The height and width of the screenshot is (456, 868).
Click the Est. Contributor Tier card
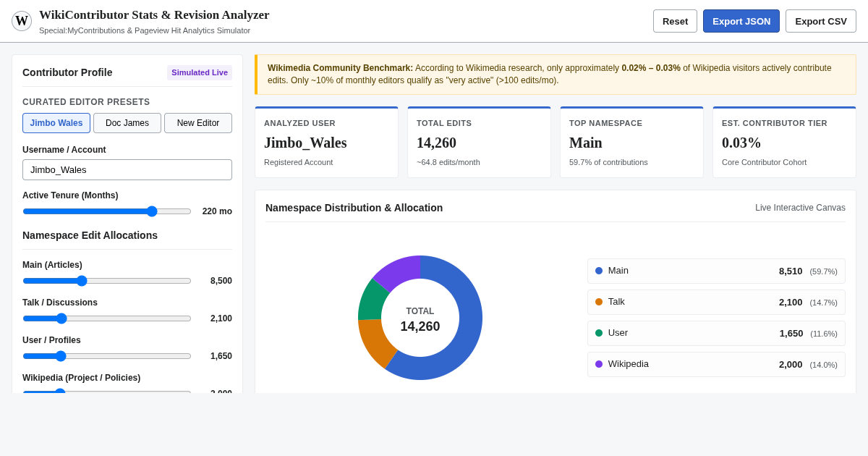pyautogui.click(x=784, y=143)
